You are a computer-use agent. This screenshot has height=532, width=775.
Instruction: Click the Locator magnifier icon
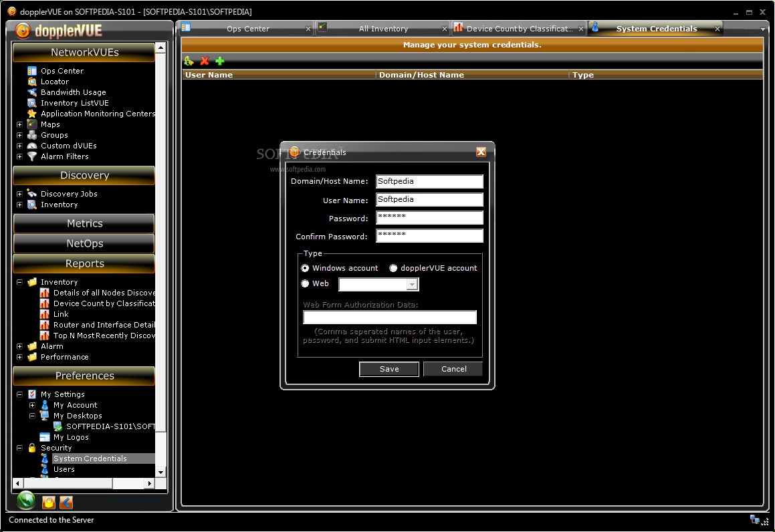pyautogui.click(x=32, y=82)
